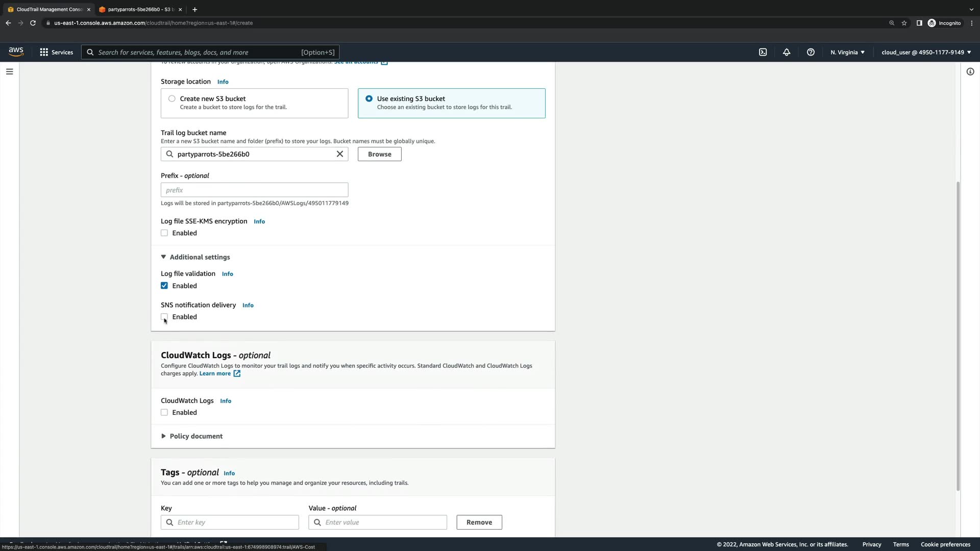Viewport: 980px width, 551px height.
Task: Switch to CloudTrail Management Console tab
Action: tap(48, 9)
